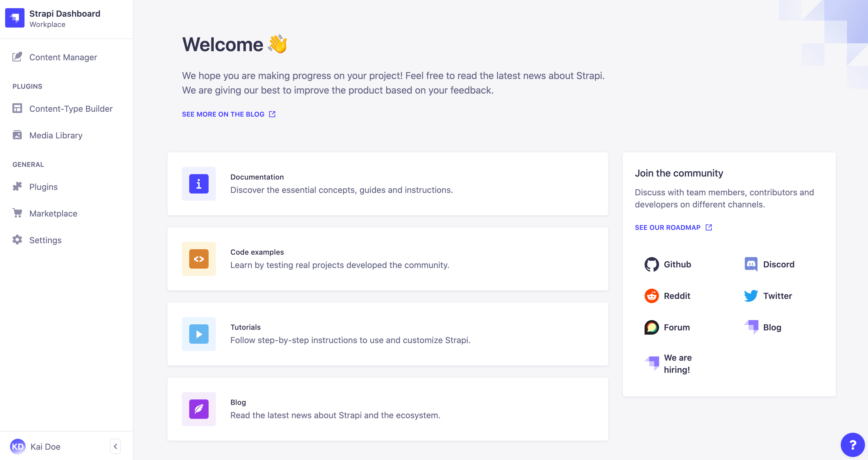Viewport: 868px width, 460px height.
Task: Select the Content-Type Builder icon
Action: (x=17, y=108)
